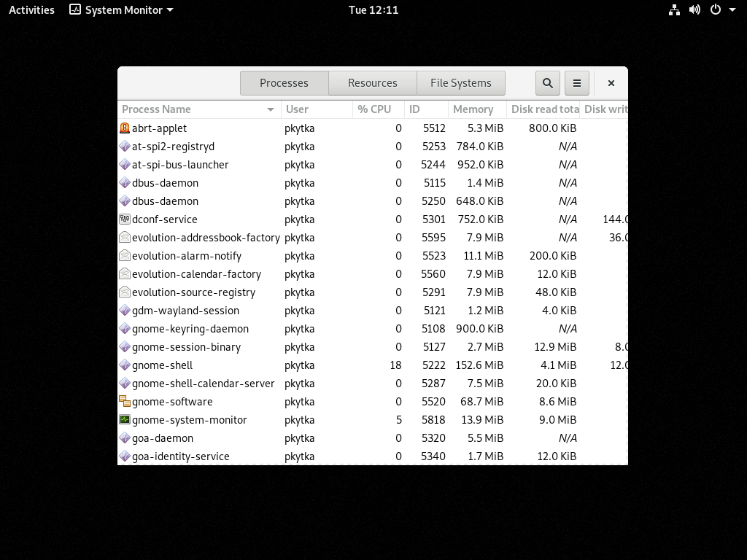Sort by the Disk read total column
Screen dimensions: 747x560
(x=543, y=109)
